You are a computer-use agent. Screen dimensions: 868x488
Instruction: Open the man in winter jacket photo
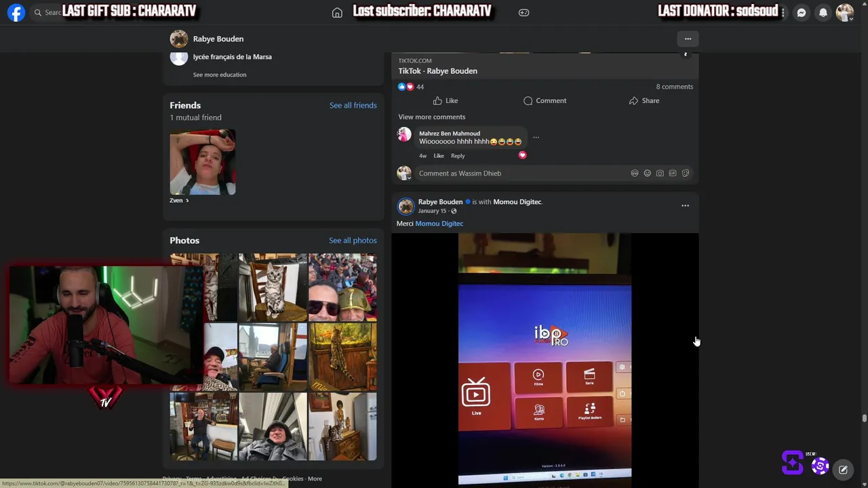(273, 426)
